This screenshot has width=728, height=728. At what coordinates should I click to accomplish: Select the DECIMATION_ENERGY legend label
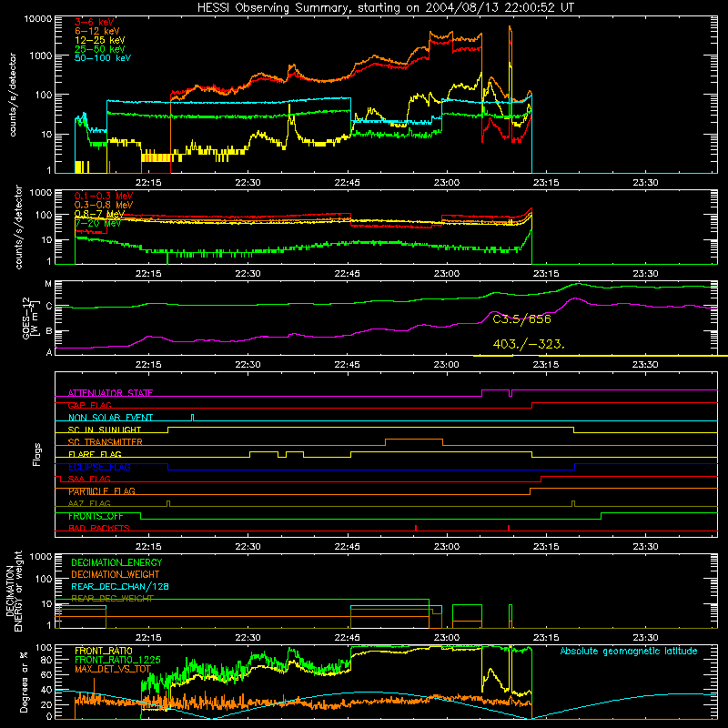point(116,562)
